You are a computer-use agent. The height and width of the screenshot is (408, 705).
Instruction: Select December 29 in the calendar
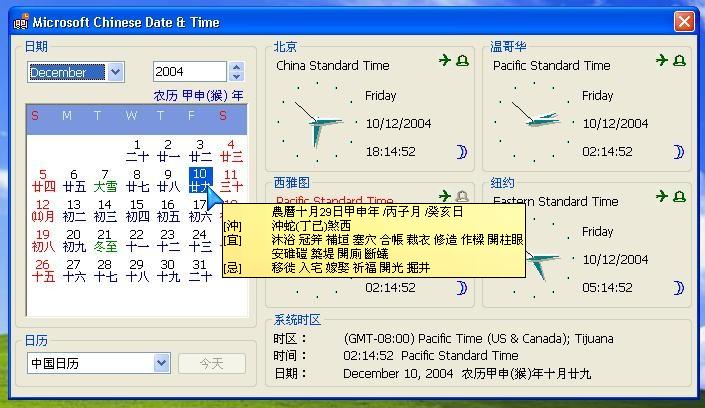click(137, 270)
